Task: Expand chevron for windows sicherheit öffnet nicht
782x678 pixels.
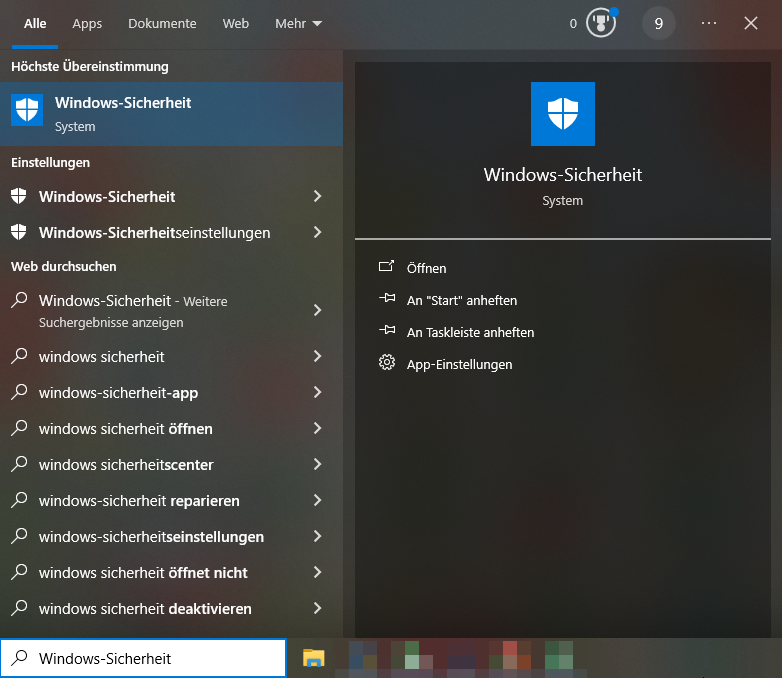Action: (x=318, y=572)
